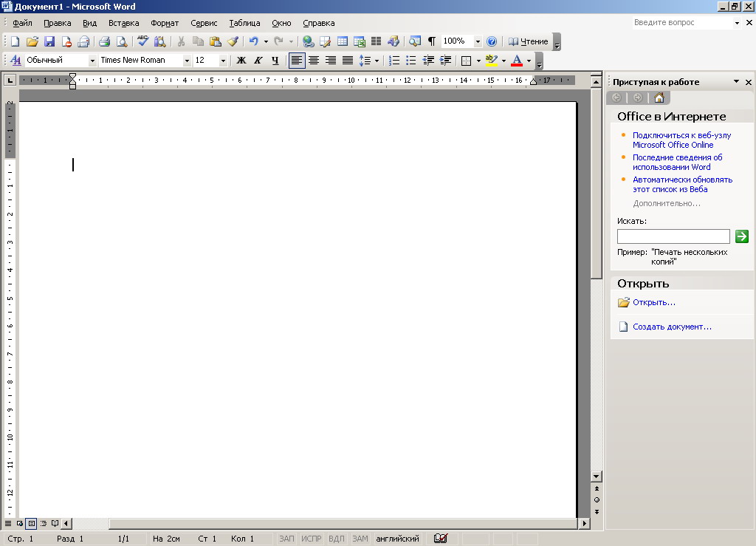Open the 100% zoom dropdown

point(477,42)
